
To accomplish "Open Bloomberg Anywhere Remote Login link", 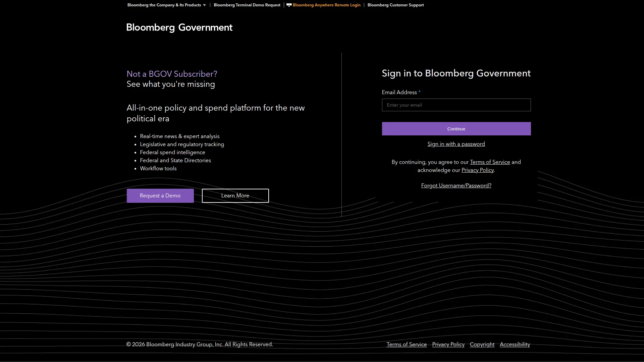I will click(x=326, y=5).
